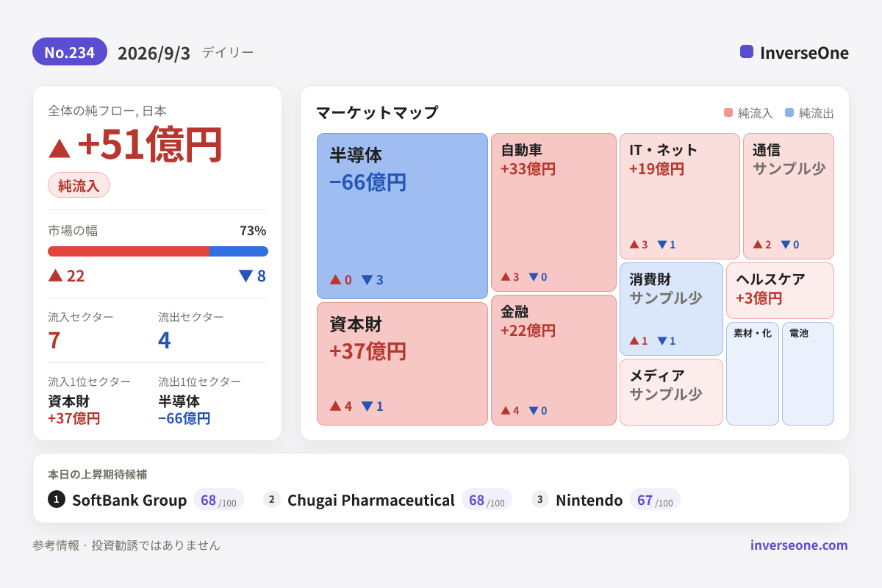The width and height of the screenshot is (882, 588).
Task: Click the rank 1 badge beside SoftBank Group
Action: click(x=57, y=499)
